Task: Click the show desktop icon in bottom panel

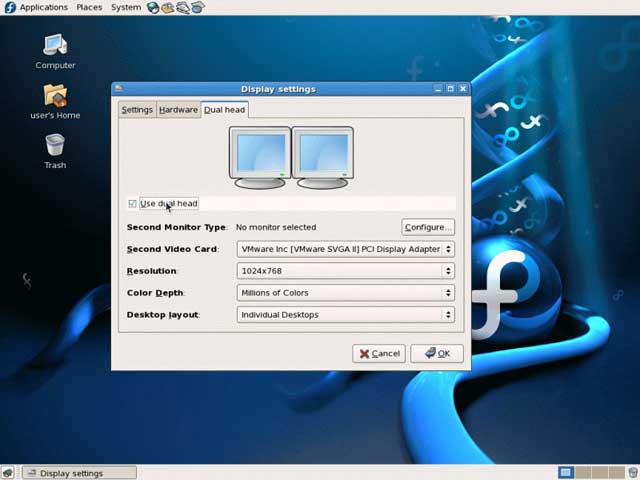Action: tap(8, 473)
